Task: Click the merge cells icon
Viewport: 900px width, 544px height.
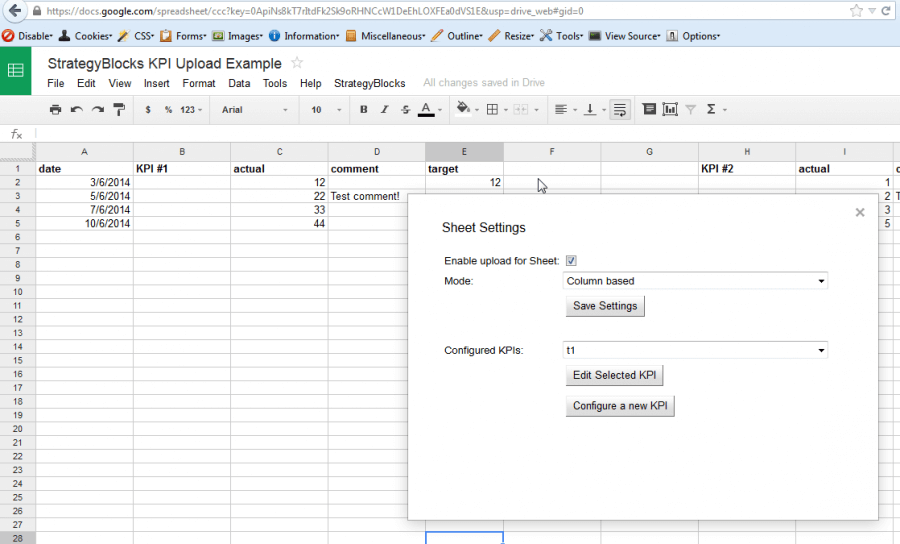Action: point(521,110)
